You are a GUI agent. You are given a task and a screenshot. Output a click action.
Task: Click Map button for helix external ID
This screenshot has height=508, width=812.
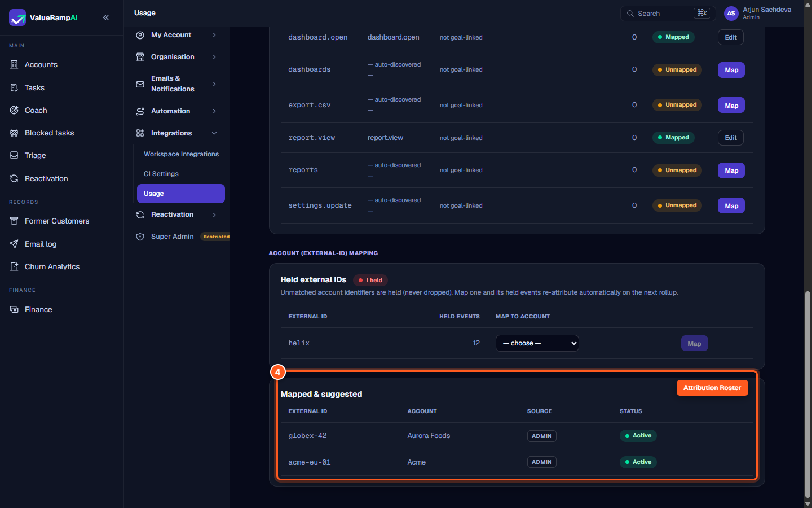(x=694, y=344)
